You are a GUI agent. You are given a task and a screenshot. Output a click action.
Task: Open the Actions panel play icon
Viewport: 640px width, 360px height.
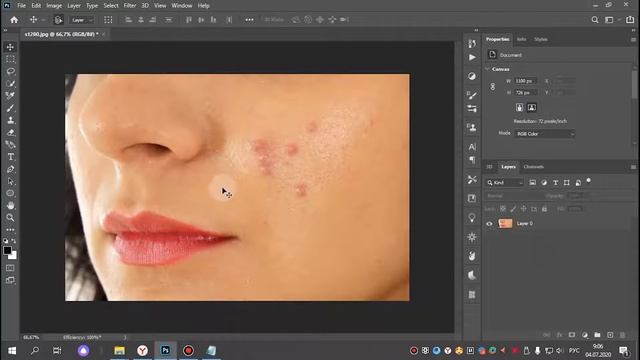[472, 58]
